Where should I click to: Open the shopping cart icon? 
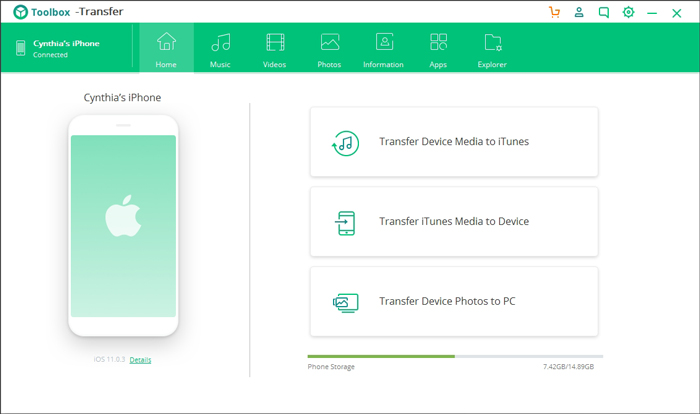[554, 12]
